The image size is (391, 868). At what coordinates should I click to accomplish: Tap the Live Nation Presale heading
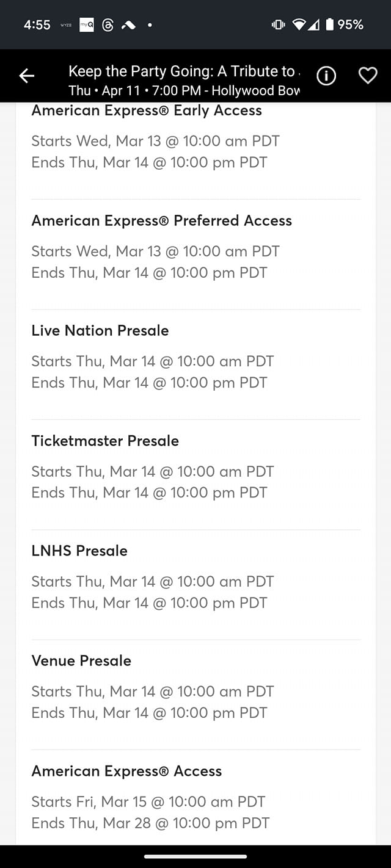(x=100, y=330)
